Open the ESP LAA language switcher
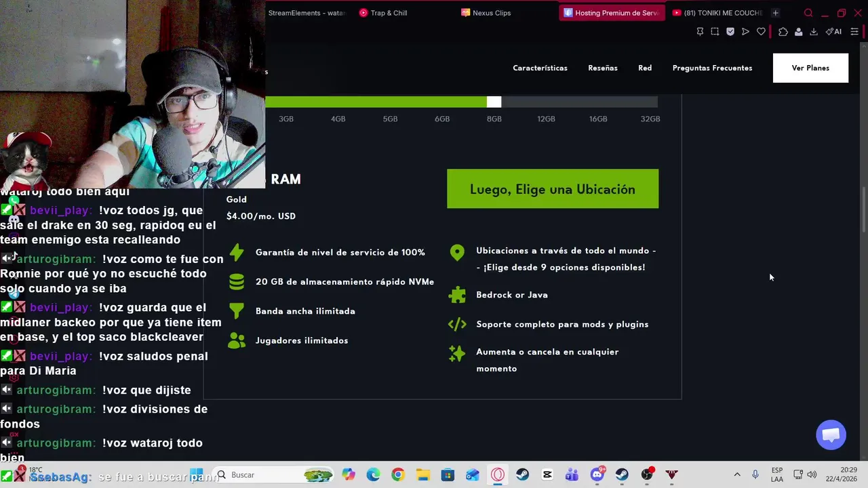 click(x=777, y=474)
